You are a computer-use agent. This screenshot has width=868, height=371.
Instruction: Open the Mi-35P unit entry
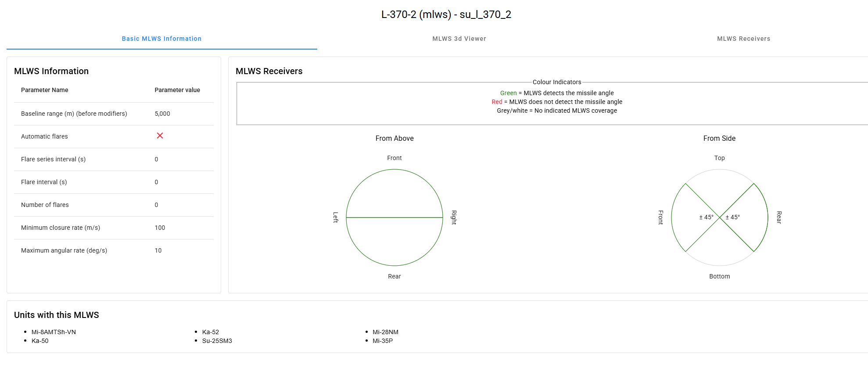click(x=383, y=341)
